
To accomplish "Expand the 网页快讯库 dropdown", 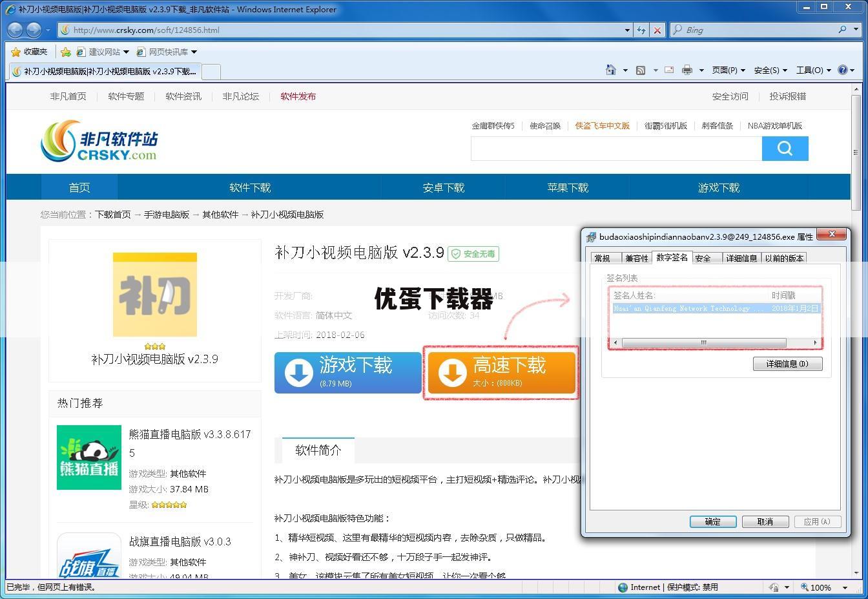I will pyautogui.click(x=194, y=52).
